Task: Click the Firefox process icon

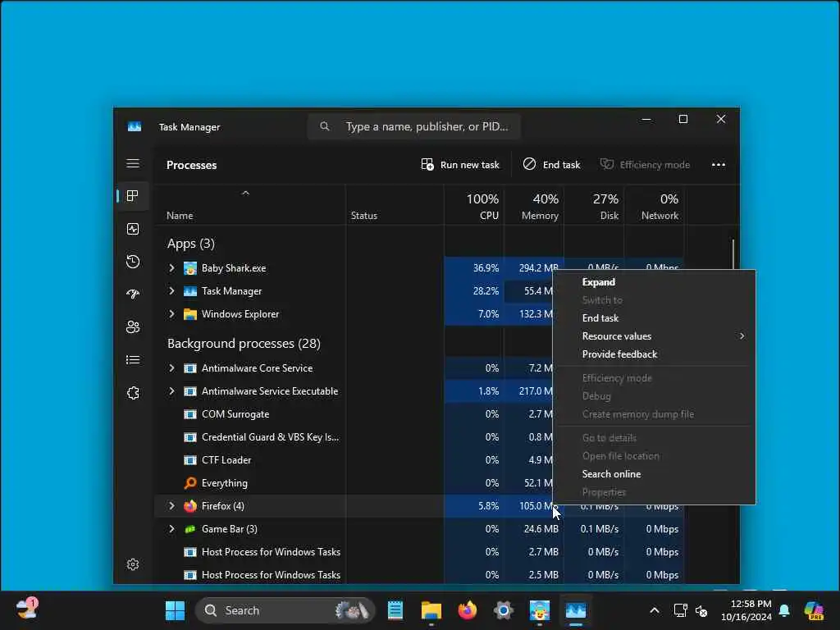Action: point(190,505)
